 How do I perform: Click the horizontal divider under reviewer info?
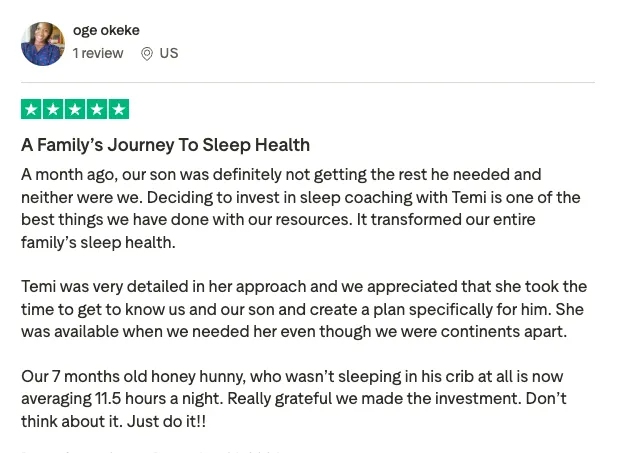(x=308, y=83)
